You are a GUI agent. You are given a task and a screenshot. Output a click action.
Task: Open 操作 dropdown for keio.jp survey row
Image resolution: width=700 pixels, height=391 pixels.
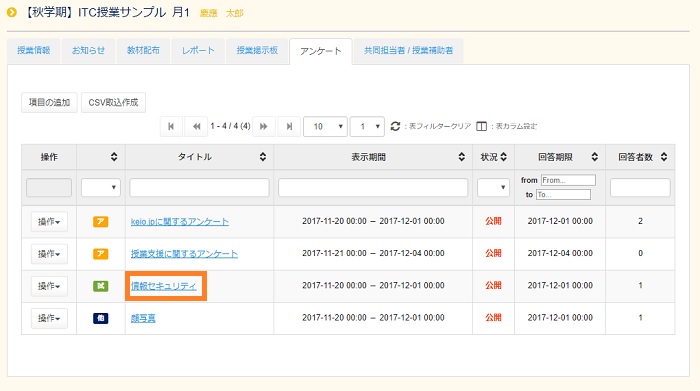pos(49,221)
